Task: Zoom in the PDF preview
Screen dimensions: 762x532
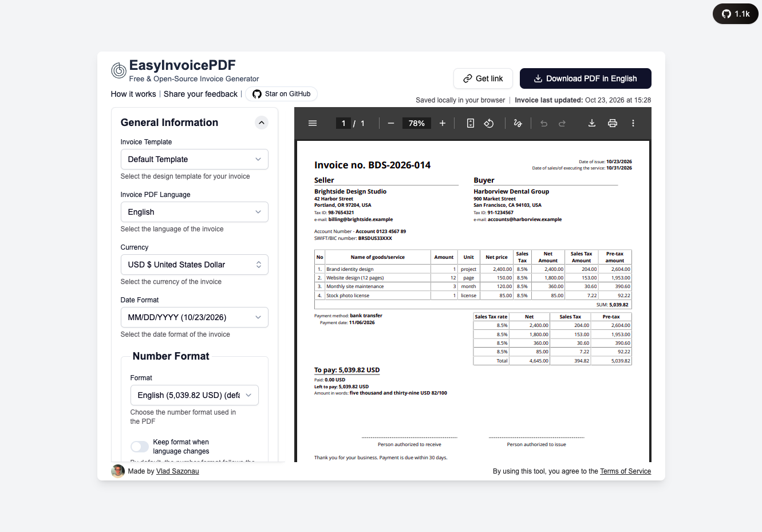Action: [x=443, y=123]
